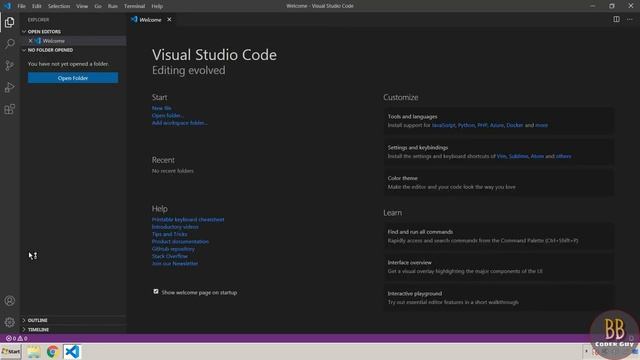Install JavaScript language support link
Viewport: 640px width, 360px height.
click(443, 125)
